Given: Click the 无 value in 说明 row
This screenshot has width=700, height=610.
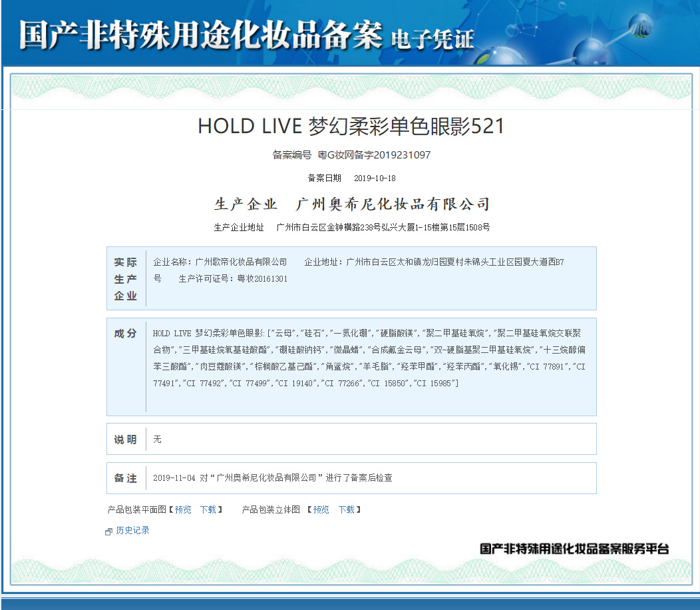Looking at the screenshot, I should (x=157, y=440).
